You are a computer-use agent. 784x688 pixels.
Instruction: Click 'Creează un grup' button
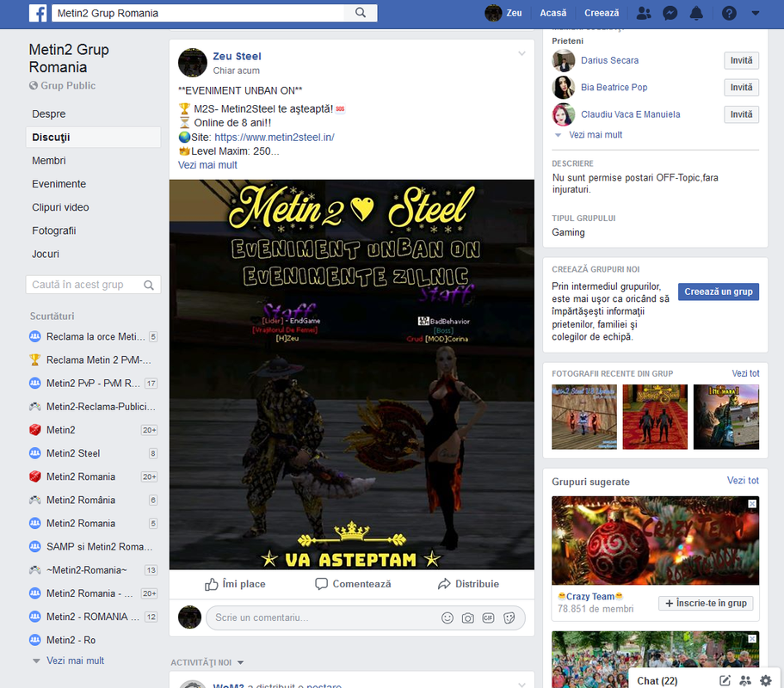click(x=719, y=292)
